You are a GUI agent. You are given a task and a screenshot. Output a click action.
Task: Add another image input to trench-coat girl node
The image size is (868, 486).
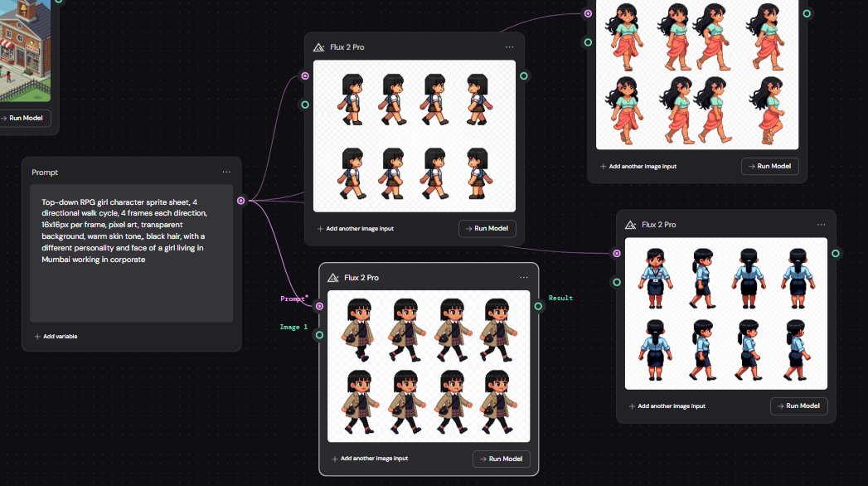[370, 459]
